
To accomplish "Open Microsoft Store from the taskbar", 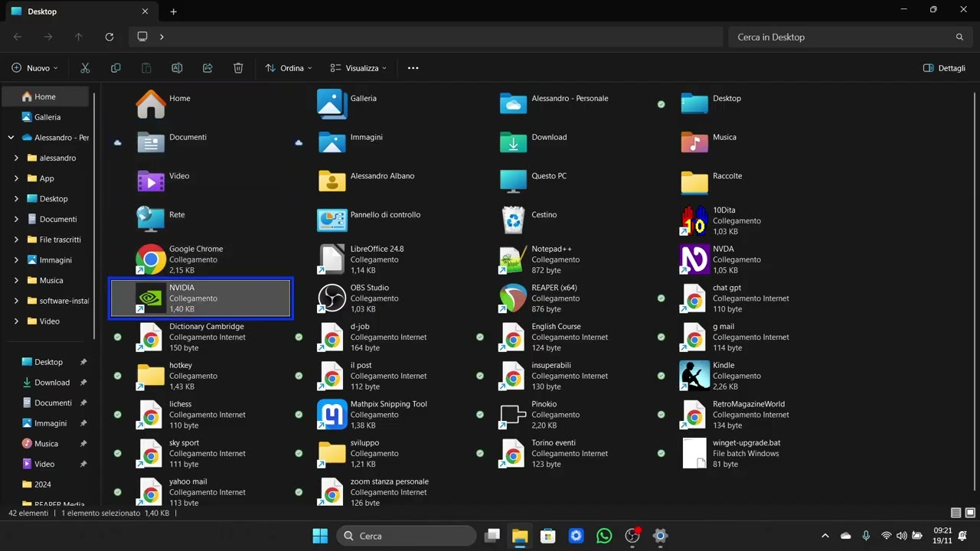I will pos(547,536).
